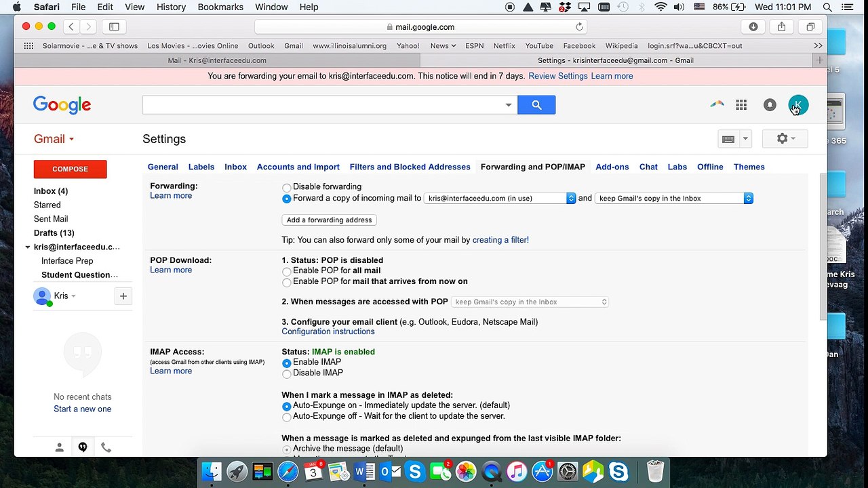The image size is (868, 488).
Task: Show Hangouts contacts list icon
Action: point(59,447)
